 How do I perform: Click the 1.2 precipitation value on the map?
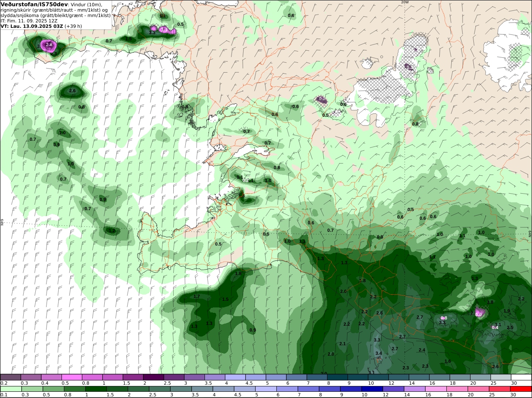click(111, 231)
